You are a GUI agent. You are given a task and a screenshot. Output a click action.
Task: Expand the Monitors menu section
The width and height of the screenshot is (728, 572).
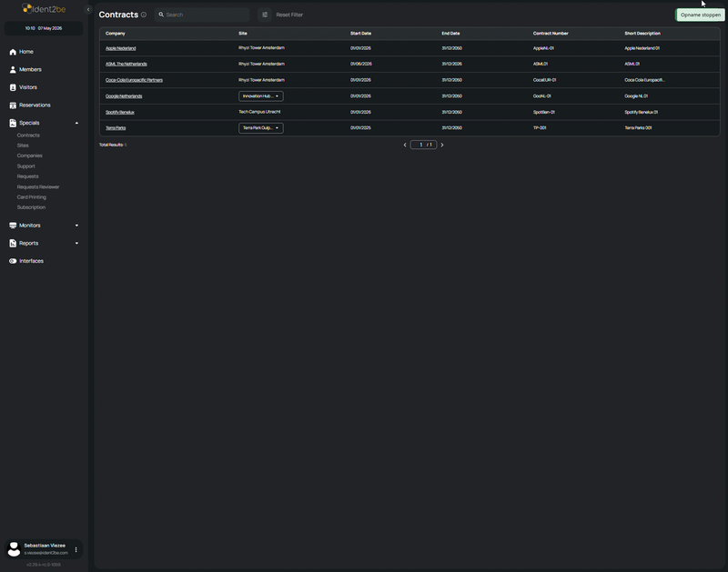(x=76, y=226)
